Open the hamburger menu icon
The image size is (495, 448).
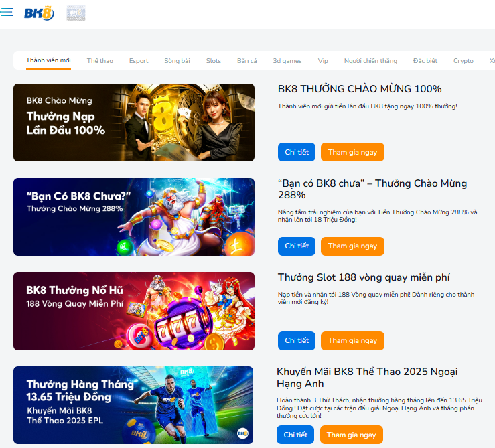pyautogui.click(x=6, y=12)
